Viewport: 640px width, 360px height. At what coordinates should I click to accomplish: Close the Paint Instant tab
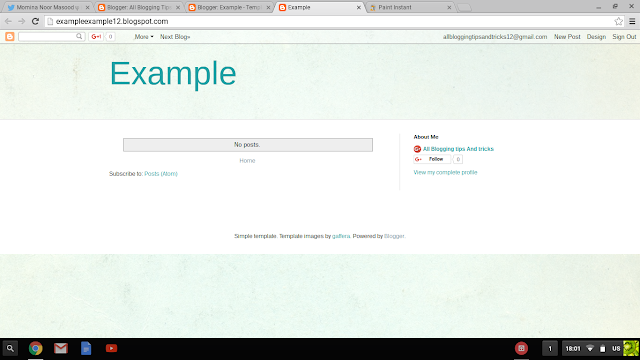click(449, 7)
